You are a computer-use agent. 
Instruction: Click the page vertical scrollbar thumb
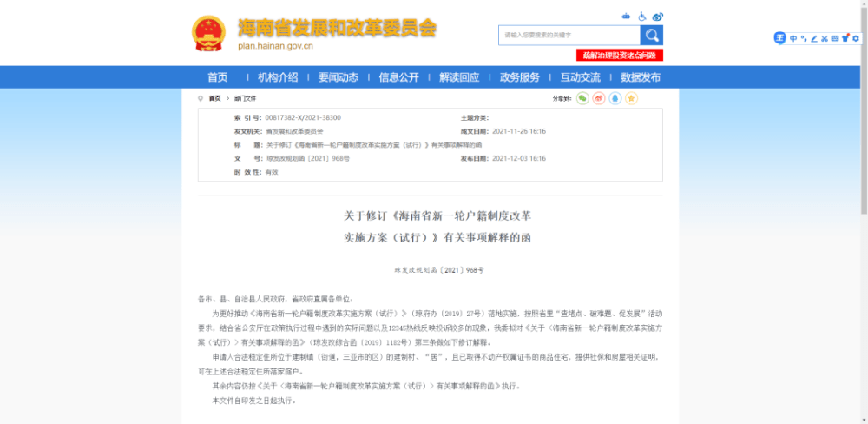pyautogui.click(x=865, y=107)
